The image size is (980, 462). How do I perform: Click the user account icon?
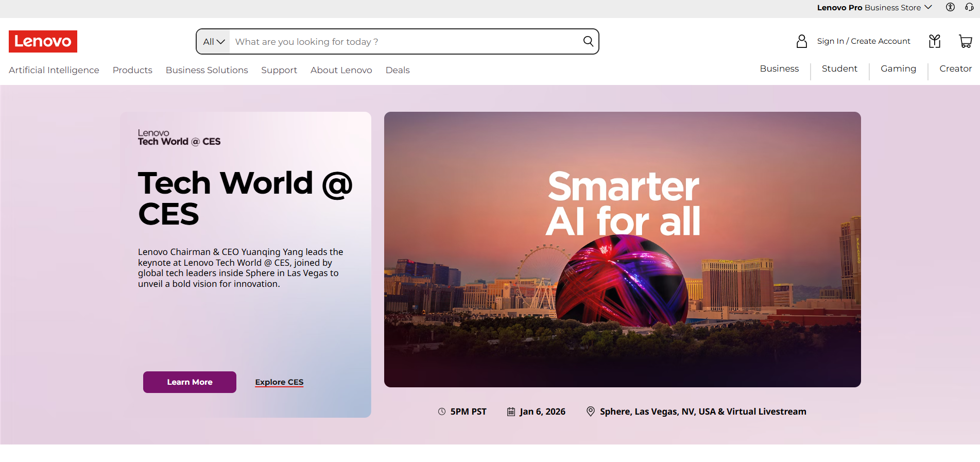tap(801, 41)
